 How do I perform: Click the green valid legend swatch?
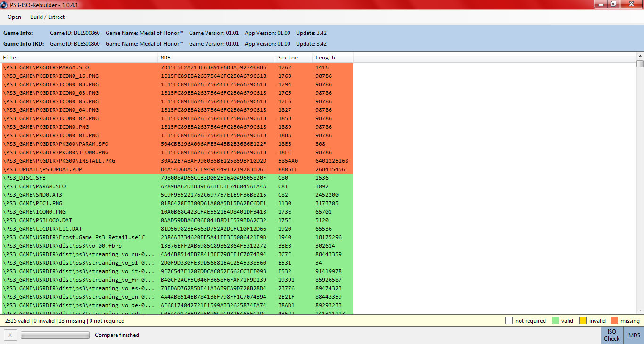[554, 321]
